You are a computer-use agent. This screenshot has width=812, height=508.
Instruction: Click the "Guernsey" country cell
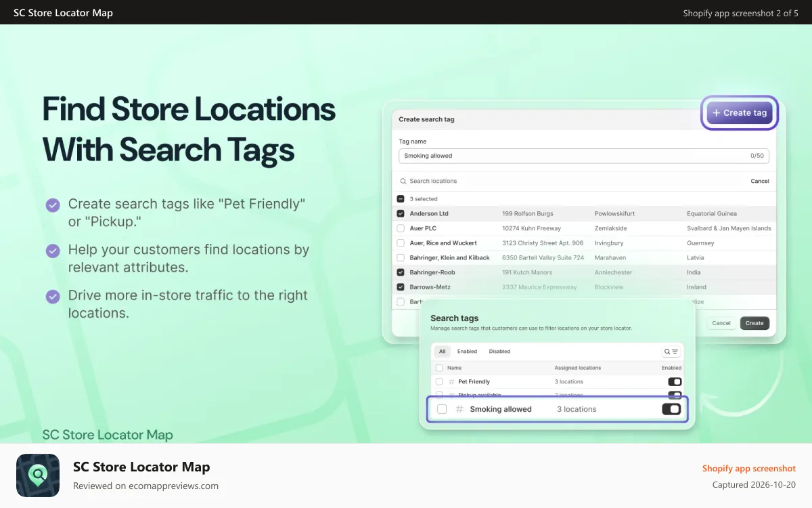pos(700,243)
